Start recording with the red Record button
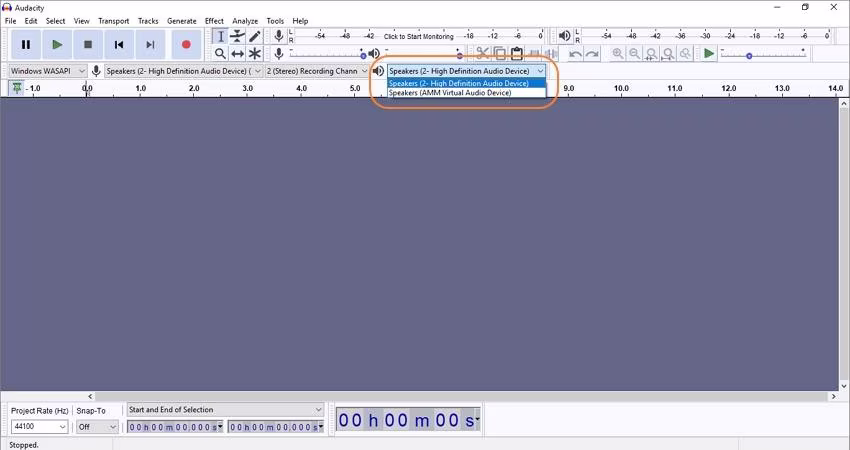The image size is (850, 450). [x=186, y=44]
